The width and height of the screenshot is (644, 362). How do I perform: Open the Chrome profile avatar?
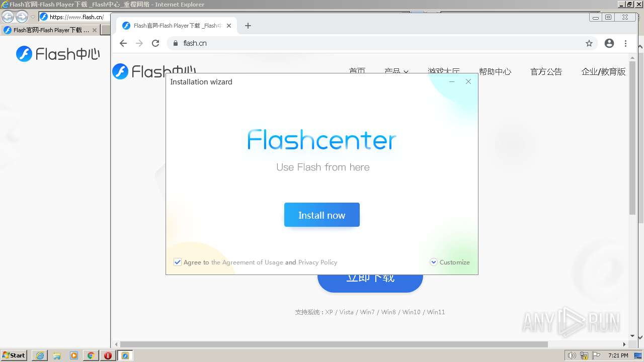pyautogui.click(x=609, y=43)
